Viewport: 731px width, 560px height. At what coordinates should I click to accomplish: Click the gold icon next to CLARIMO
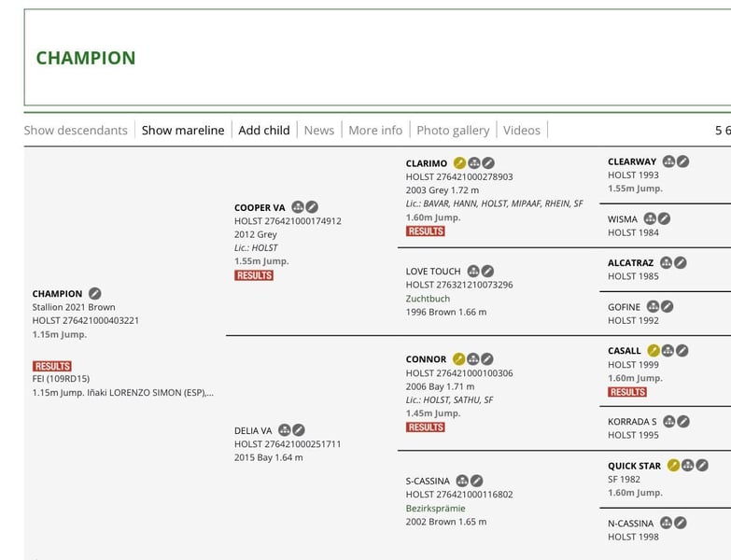coord(459,163)
